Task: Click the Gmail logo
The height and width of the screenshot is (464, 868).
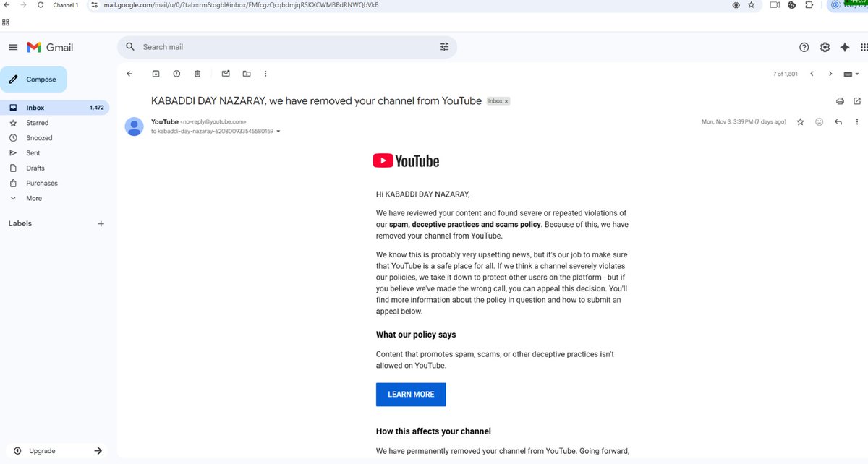Action: tap(50, 47)
